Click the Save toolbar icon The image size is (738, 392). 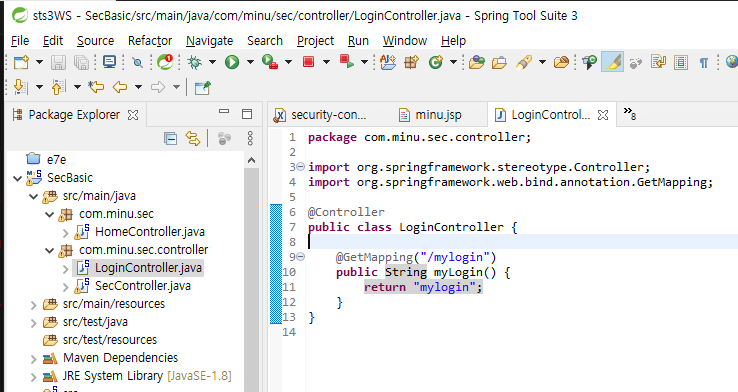coord(58,62)
